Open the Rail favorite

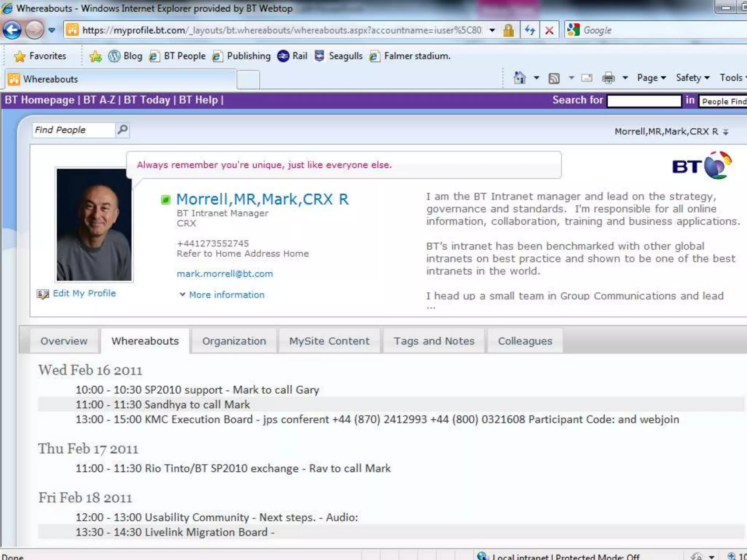292,56
